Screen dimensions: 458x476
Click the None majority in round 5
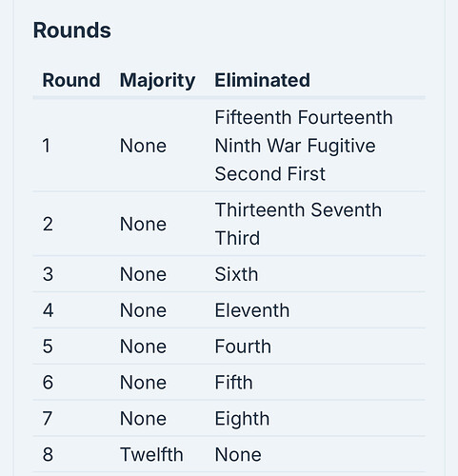coord(143,347)
